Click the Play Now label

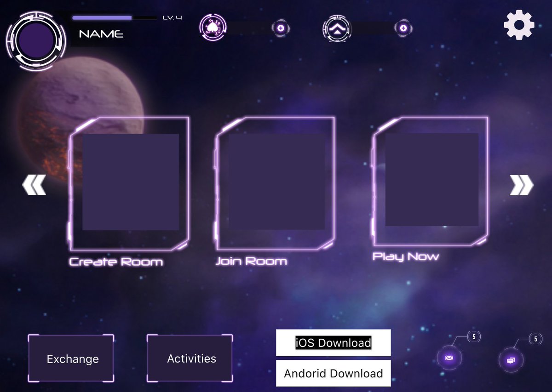point(406,256)
